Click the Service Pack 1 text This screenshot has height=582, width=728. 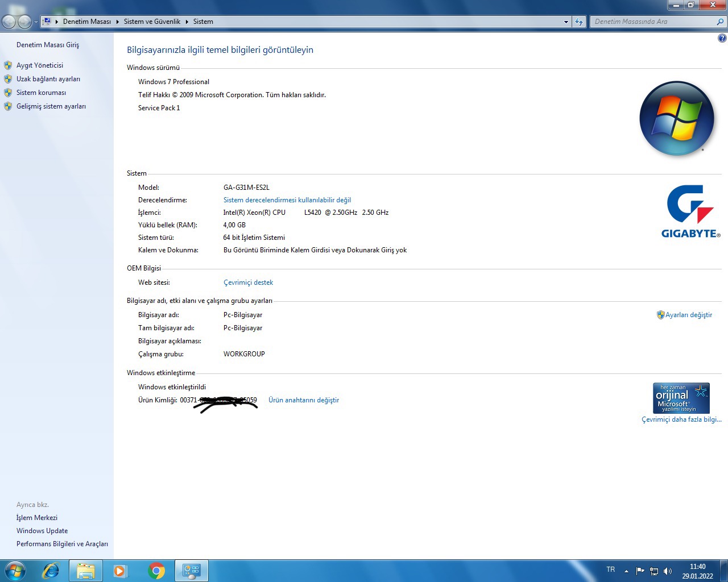coord(159,108)
